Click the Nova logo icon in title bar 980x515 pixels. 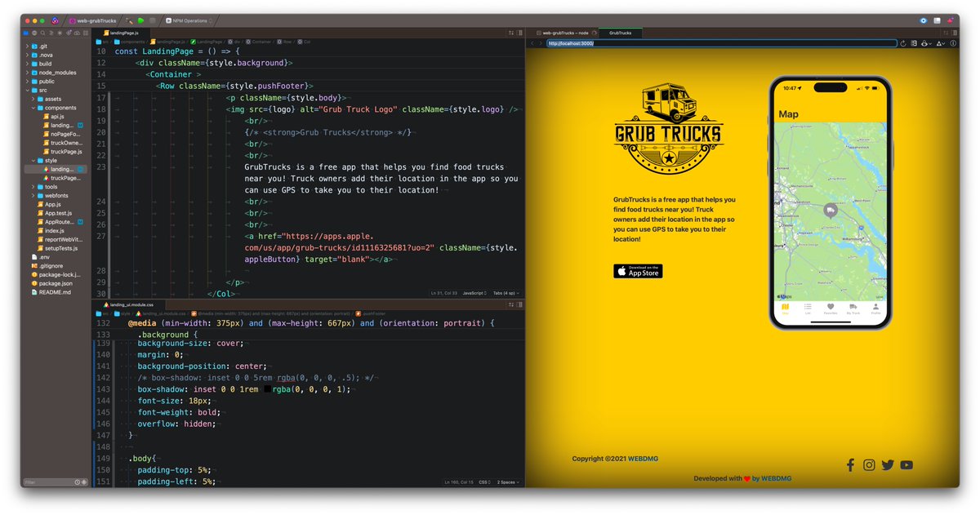click(55, 20)
